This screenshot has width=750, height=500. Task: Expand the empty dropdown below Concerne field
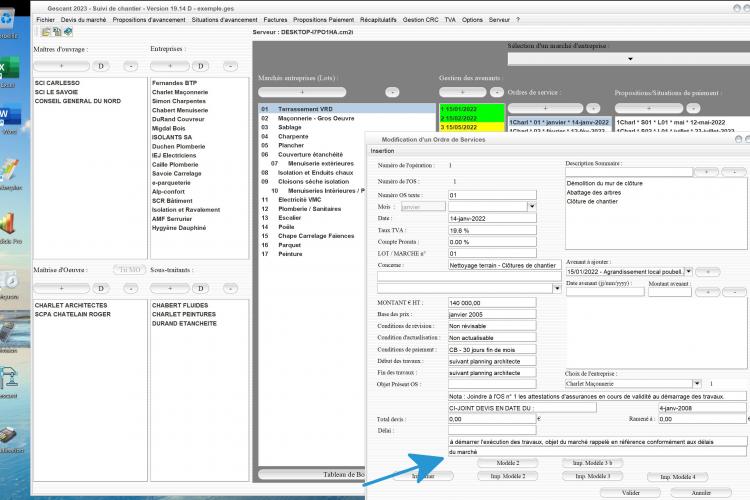[557, 288]
